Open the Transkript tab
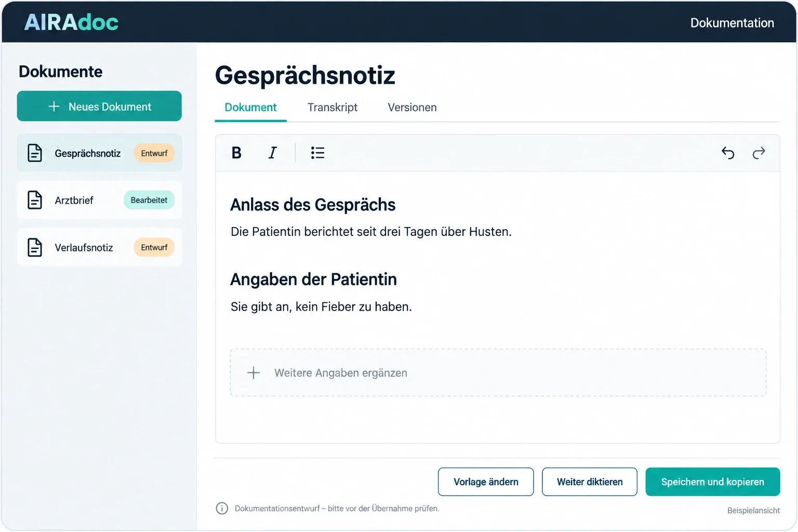Screen dimensions: 798x532 [x=332, y=108]
